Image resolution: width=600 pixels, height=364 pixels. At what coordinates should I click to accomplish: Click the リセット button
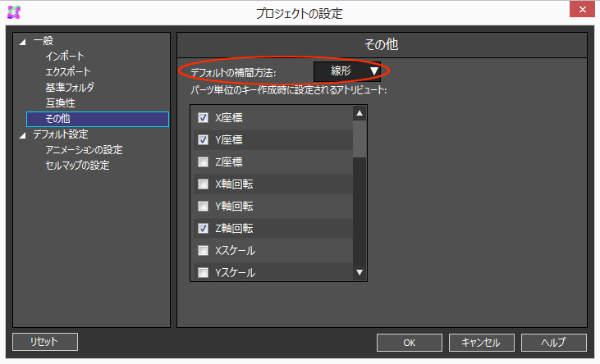pos(45,342)
